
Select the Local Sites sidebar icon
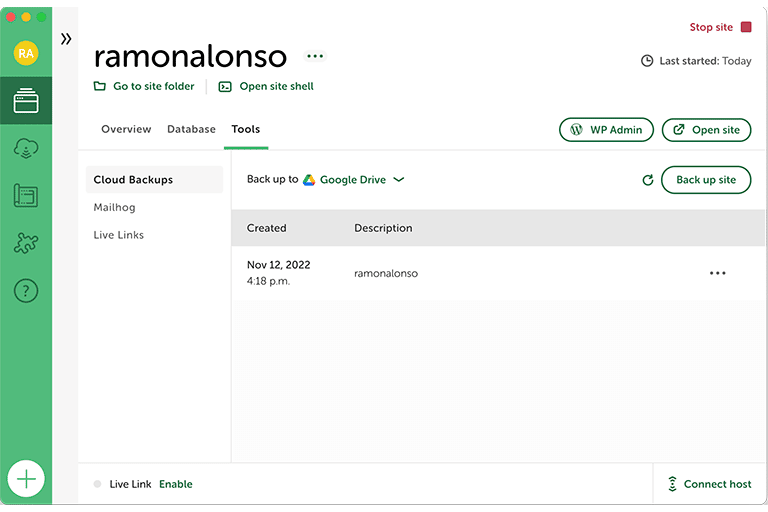click(26, 100)
